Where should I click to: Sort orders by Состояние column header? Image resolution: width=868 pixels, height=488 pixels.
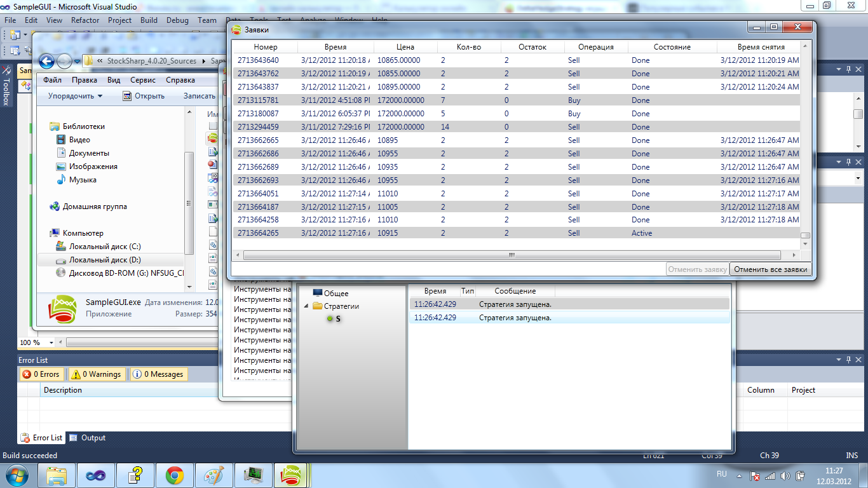coord(672,47)
